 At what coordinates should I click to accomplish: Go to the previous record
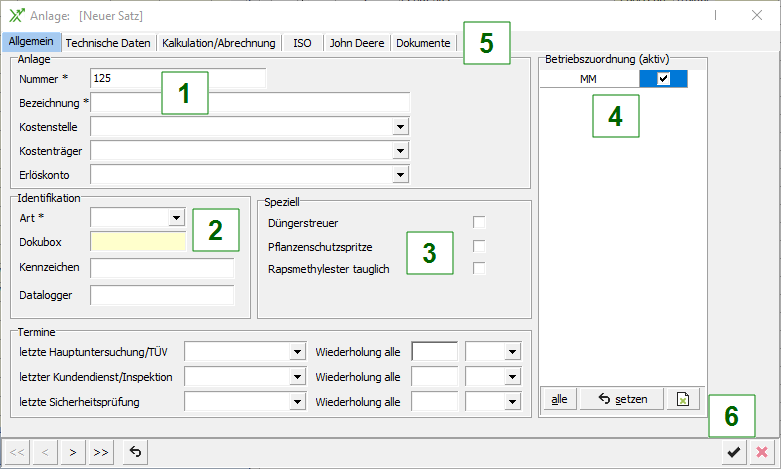tap(45, 453)
